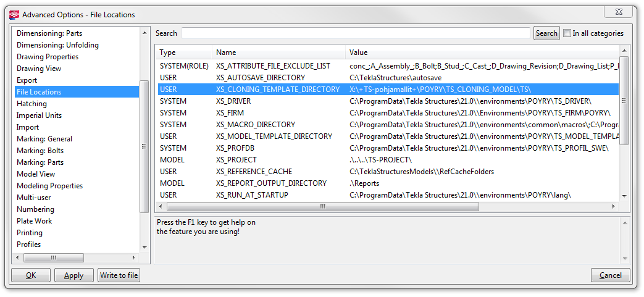Image resolution: width=644 pixels, height=297 pixels.
Task: Select the XS_FIRM row
Action: click(x=387, y=112)
